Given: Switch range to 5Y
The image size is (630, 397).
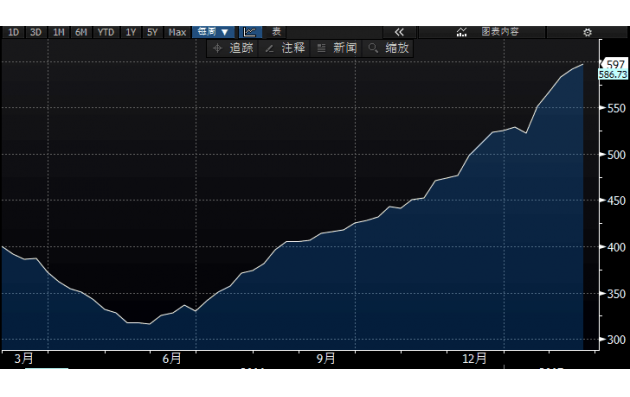Looking at the screenshot, I should [x=152, y=32].
